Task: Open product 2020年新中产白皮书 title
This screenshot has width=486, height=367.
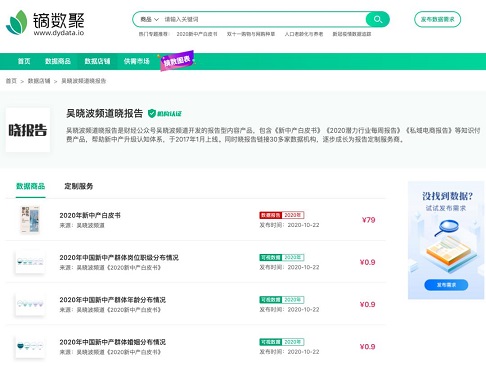Action: 90,215
